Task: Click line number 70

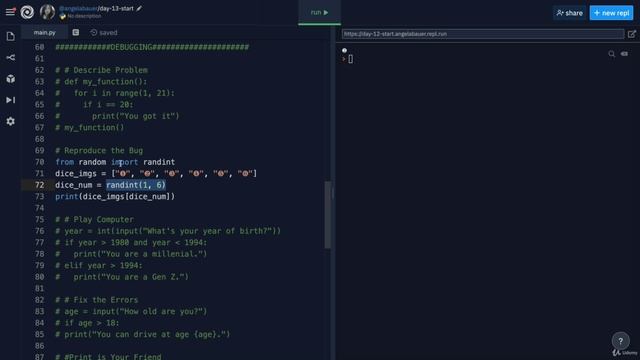Action: [x=39, y=162]
